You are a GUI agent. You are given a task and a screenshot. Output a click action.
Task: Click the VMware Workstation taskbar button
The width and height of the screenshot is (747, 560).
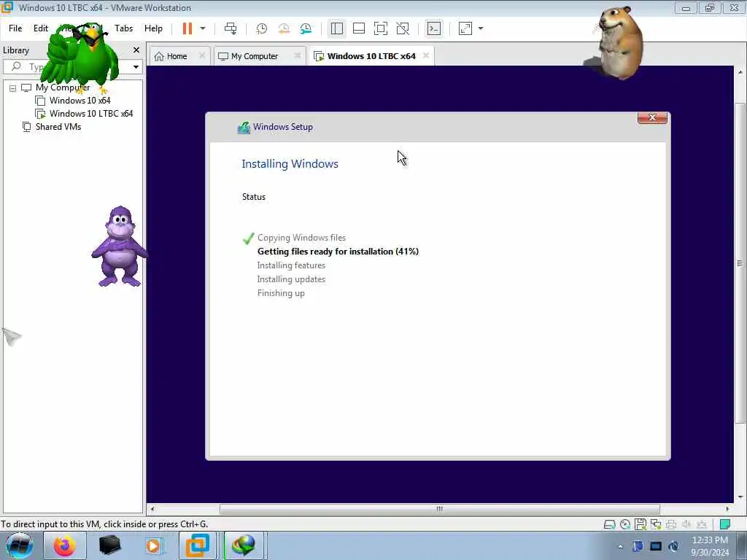pyautogui.click(x=197, y=545)
